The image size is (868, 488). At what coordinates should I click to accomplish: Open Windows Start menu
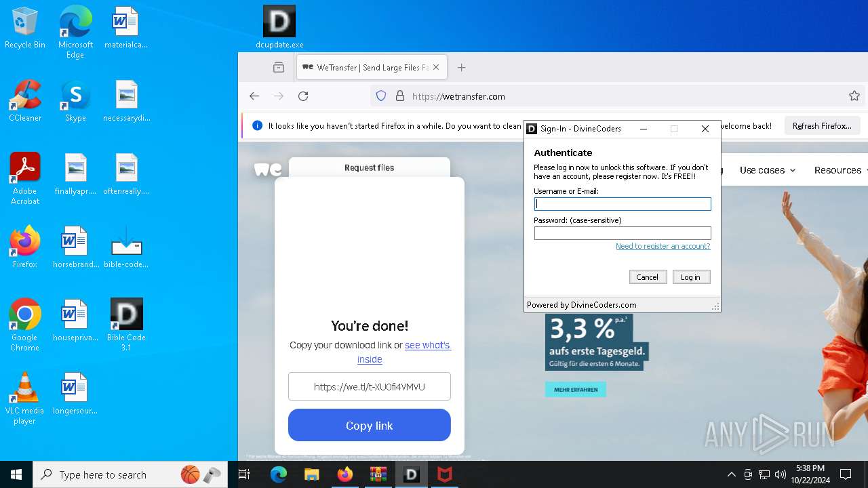point(16,474)
